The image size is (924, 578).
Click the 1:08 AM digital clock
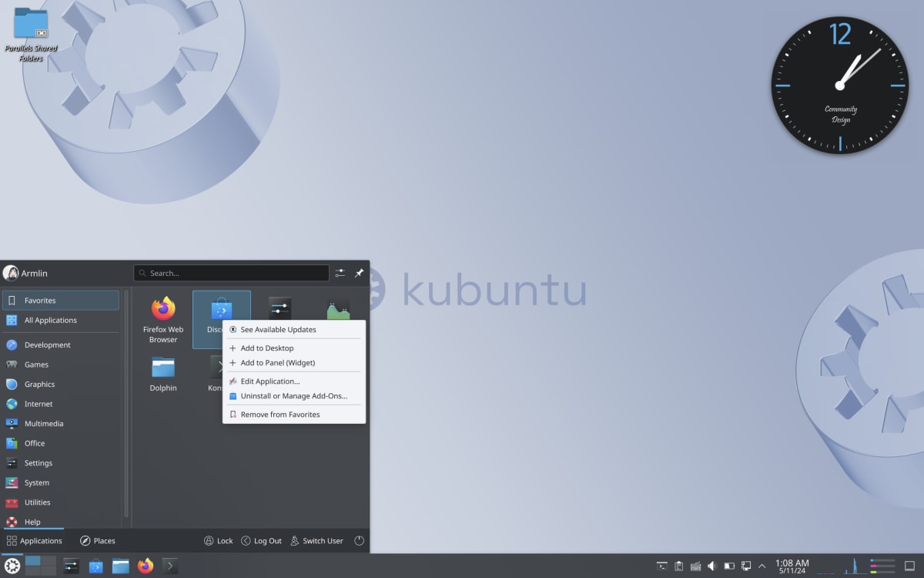792,566
